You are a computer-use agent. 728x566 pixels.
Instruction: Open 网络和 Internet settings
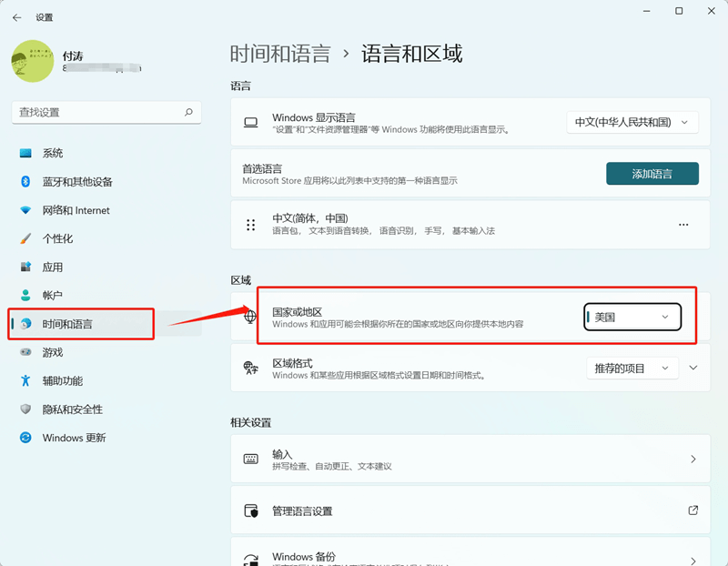(x=106, y=210)
